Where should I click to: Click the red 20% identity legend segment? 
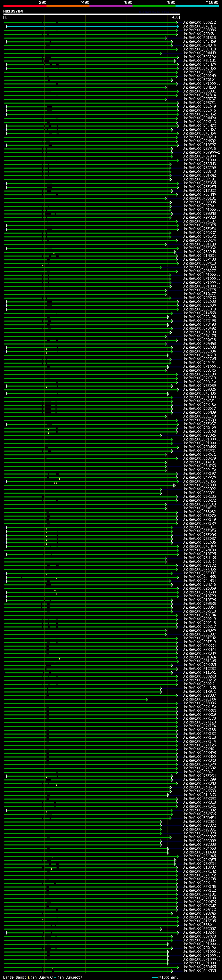[25, 6]
